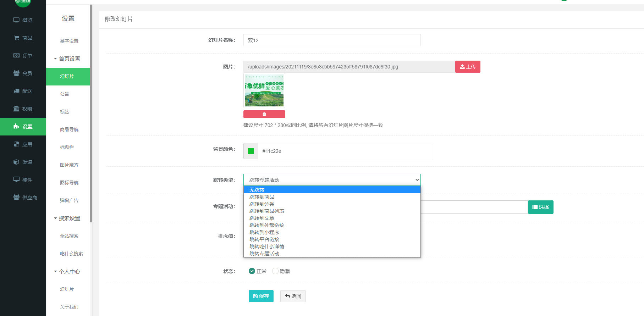Open the 关于我们 settings page

(x=69, y=307)
